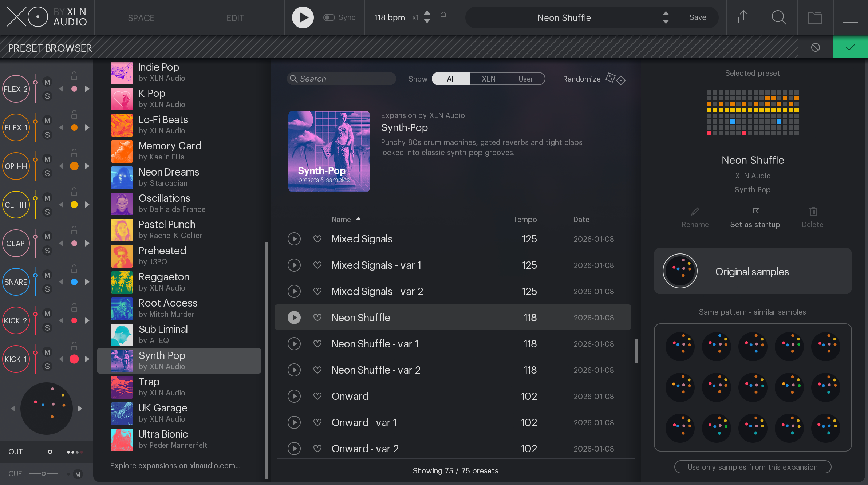The image size is (868, 485).
Task: Click the Randomize dice icon
Action: click(x=615, y=79)
